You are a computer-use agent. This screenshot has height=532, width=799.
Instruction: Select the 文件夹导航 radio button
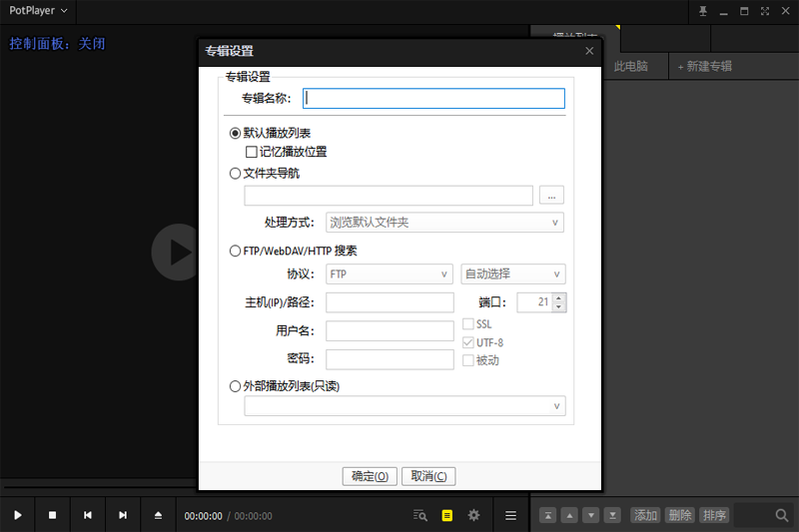(236, 173)
